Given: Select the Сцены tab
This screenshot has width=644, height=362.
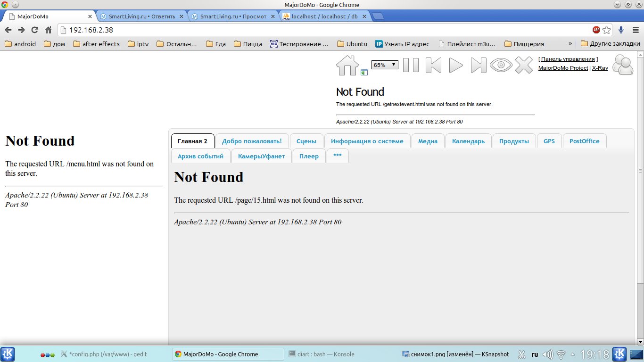Looking at the screenshot, I should click(306, 141).
